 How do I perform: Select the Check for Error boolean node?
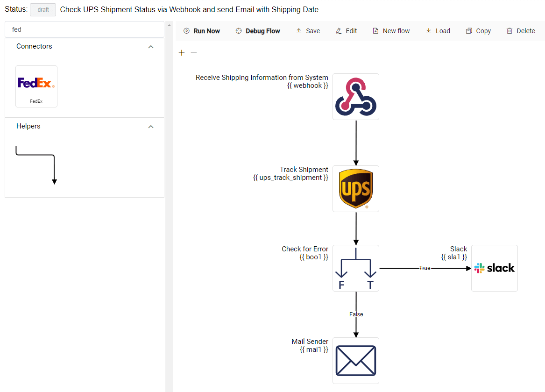[355, 268]
